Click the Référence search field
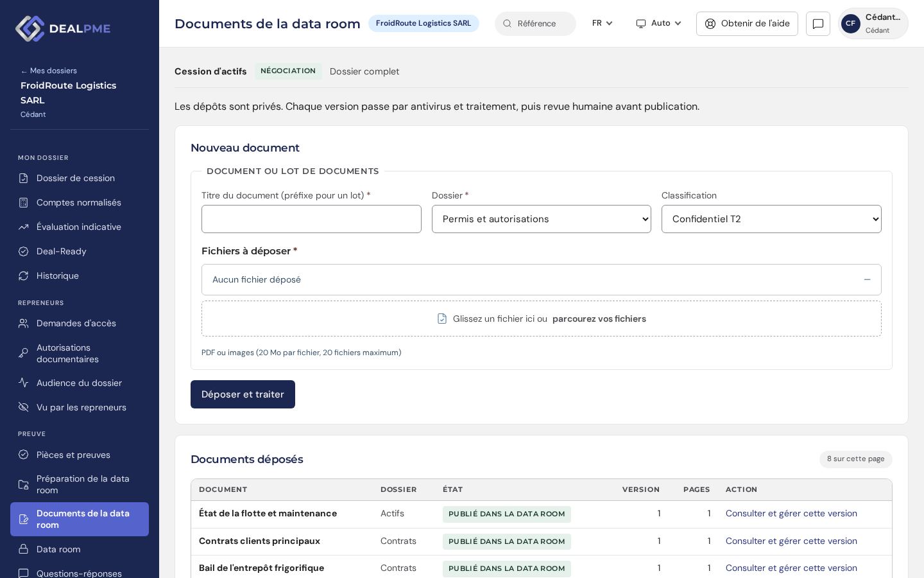Viewport: 924px width, 578px height. (535, 24)
